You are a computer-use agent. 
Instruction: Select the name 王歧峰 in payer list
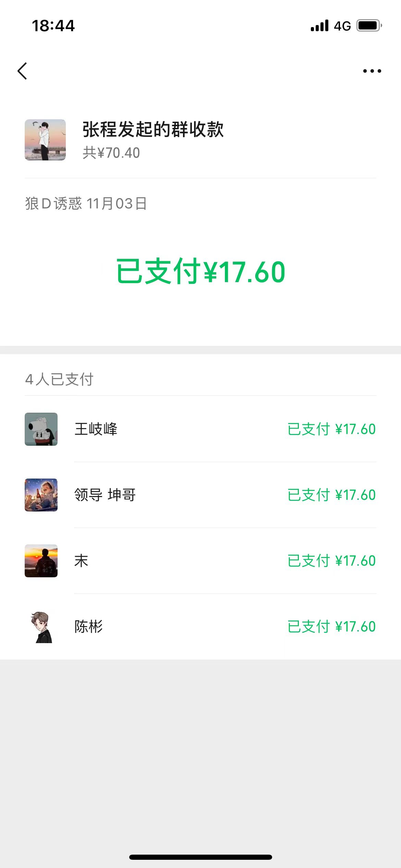click(96, 429)
